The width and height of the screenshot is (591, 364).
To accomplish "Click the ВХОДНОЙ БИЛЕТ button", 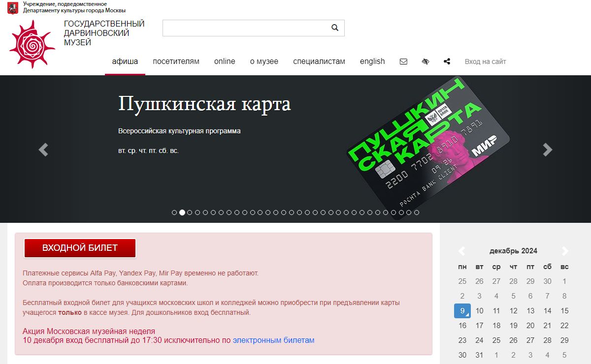I will pos(80,248).
